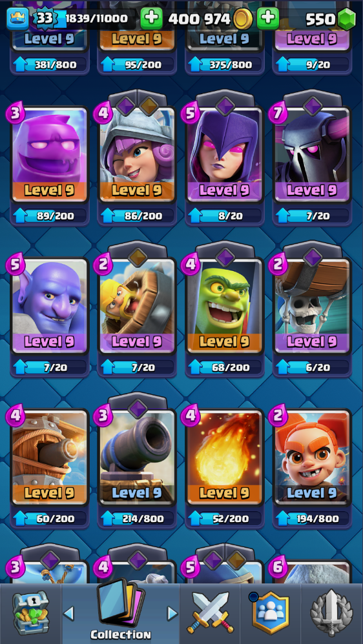
Task: Tap the green plus next to experience bar
Action: [151, 18]
